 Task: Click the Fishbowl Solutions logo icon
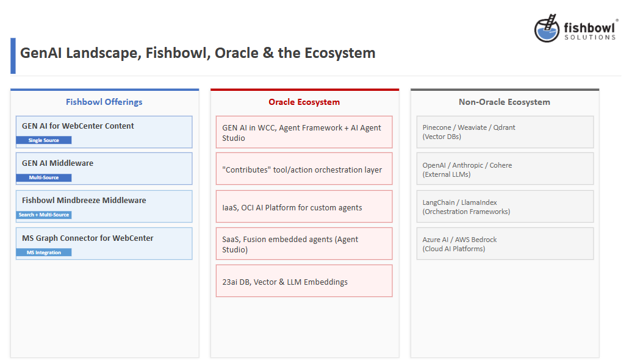pos(547,29)
